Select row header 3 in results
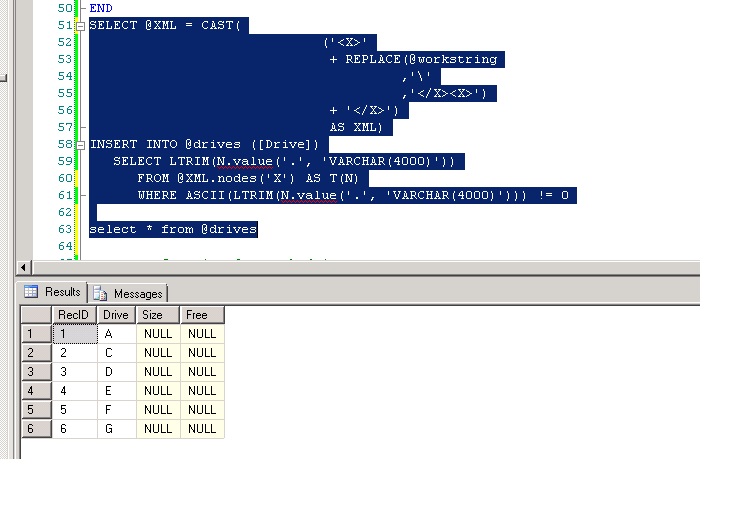 coord(36,372)
